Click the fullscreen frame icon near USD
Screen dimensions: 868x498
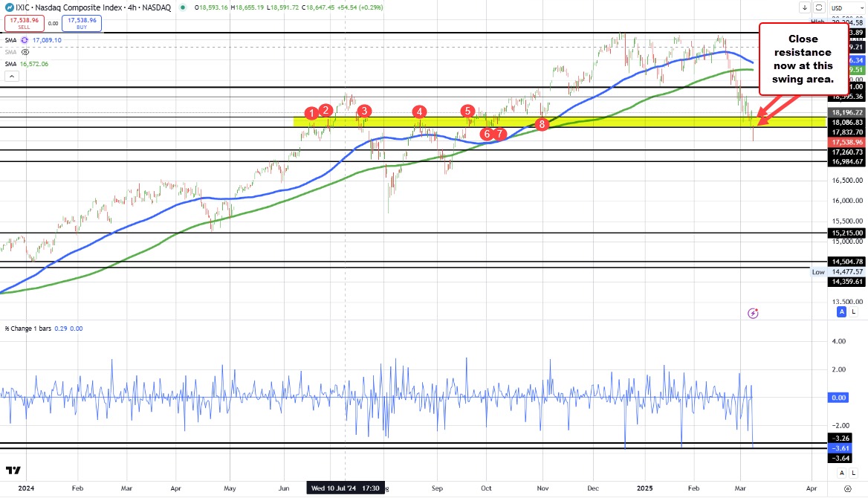[x=819, y=8]
